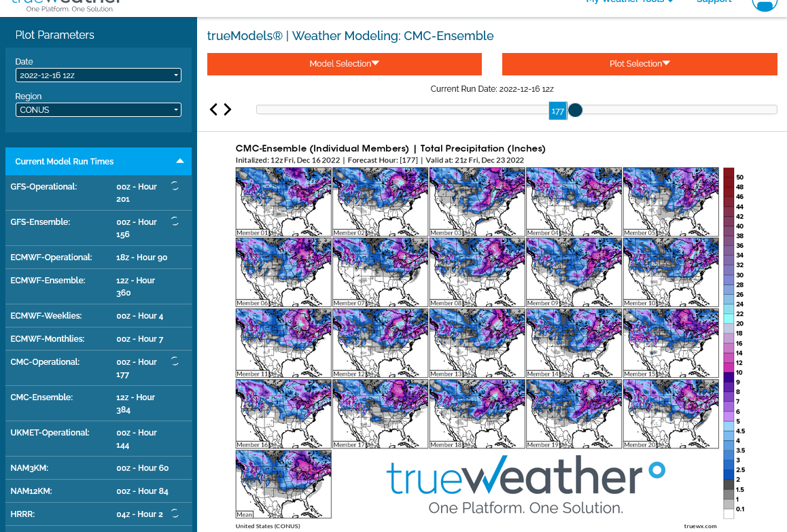Click the Member 15 precipitation map

[671, 343]
